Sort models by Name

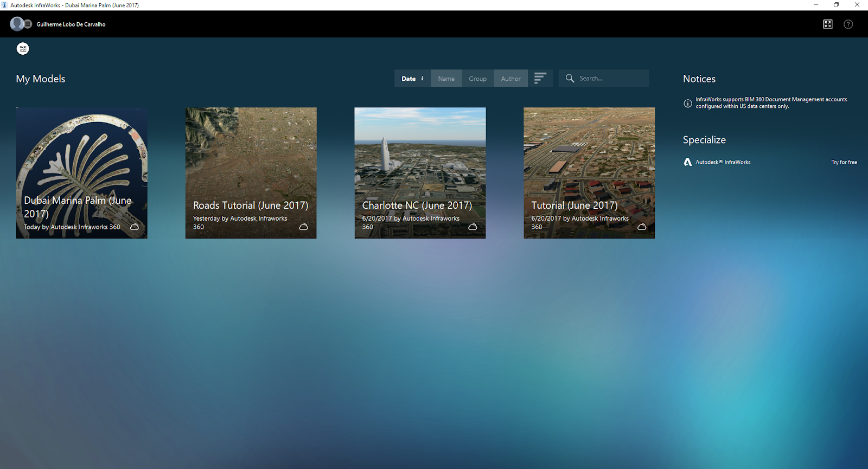click(446, 78)
